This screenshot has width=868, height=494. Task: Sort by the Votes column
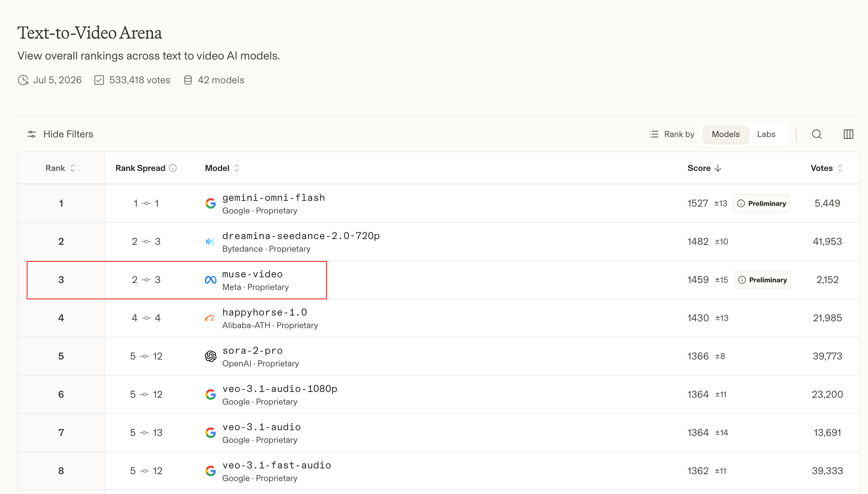[827, 168]
